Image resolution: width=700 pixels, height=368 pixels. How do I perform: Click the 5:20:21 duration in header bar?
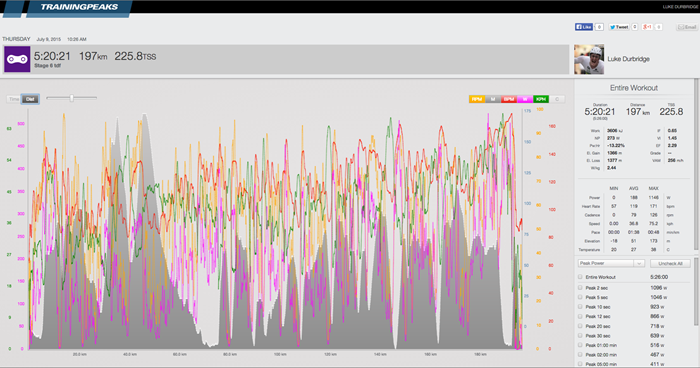[52, 56]
